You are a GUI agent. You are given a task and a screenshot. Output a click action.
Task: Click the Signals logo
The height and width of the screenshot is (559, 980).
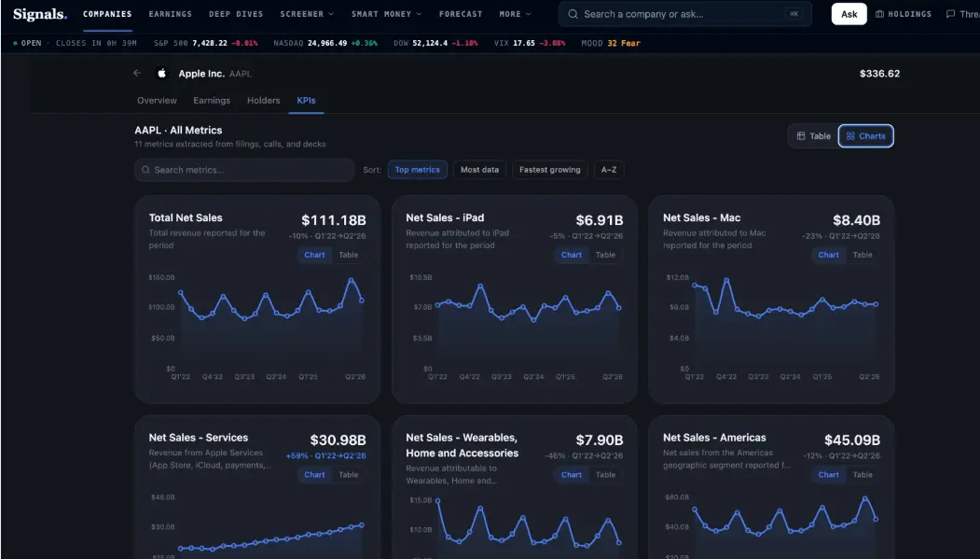coord(40,14)
